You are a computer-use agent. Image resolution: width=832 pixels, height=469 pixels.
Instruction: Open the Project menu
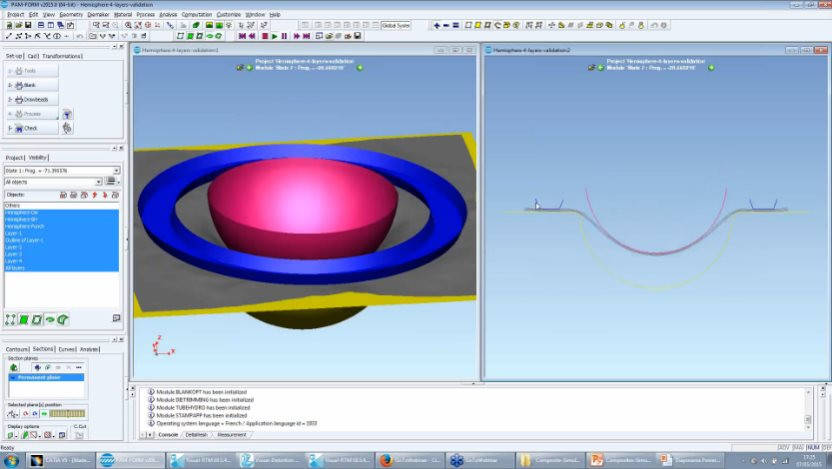15,14
